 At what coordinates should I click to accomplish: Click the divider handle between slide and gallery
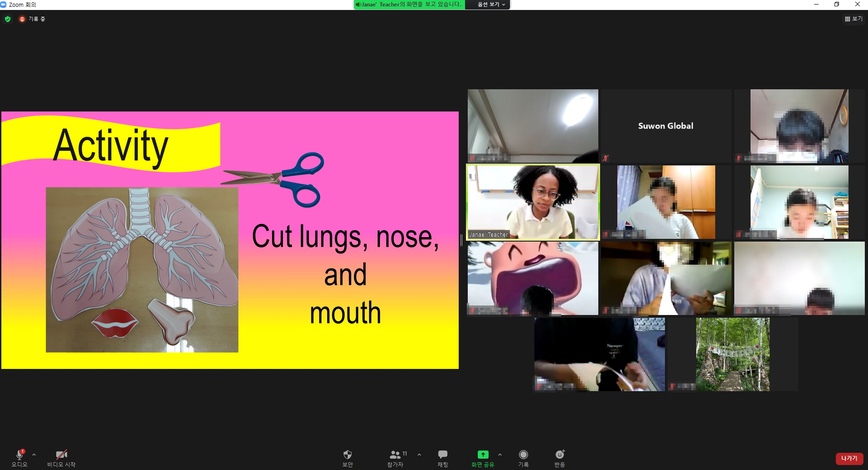[461, 240]
